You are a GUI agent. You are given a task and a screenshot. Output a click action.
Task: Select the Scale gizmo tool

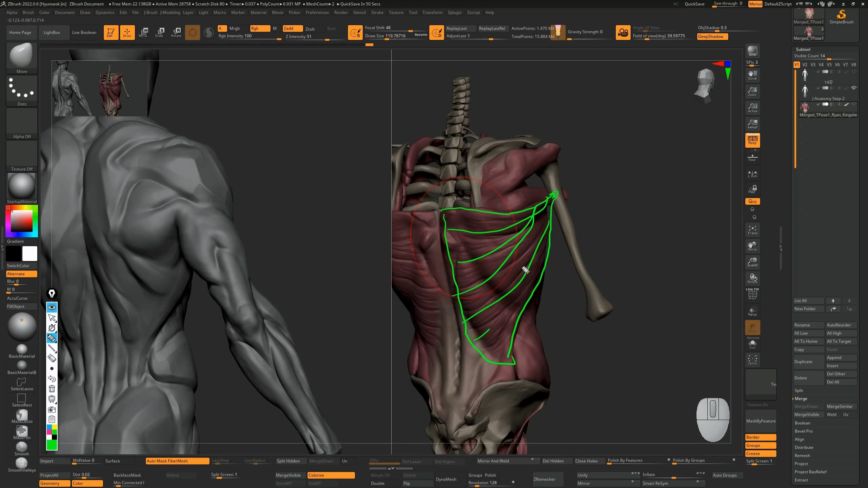(159, 32)
